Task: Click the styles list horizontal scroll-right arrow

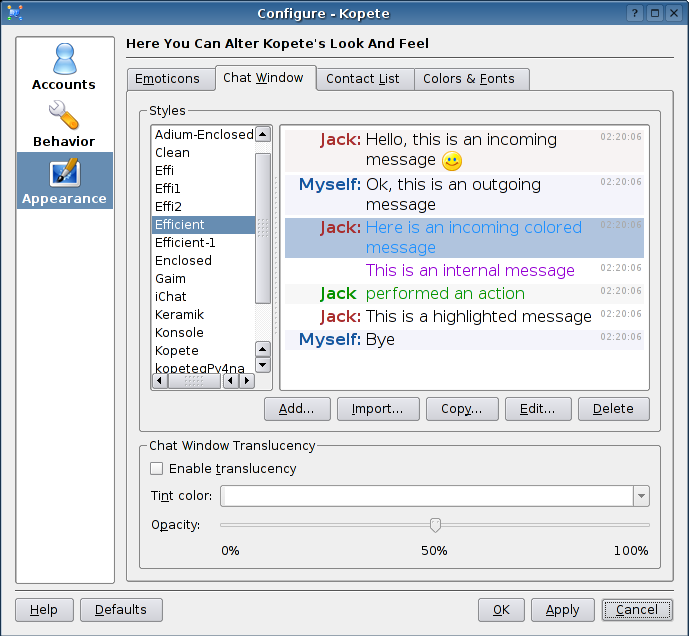Action: [247, 381]
